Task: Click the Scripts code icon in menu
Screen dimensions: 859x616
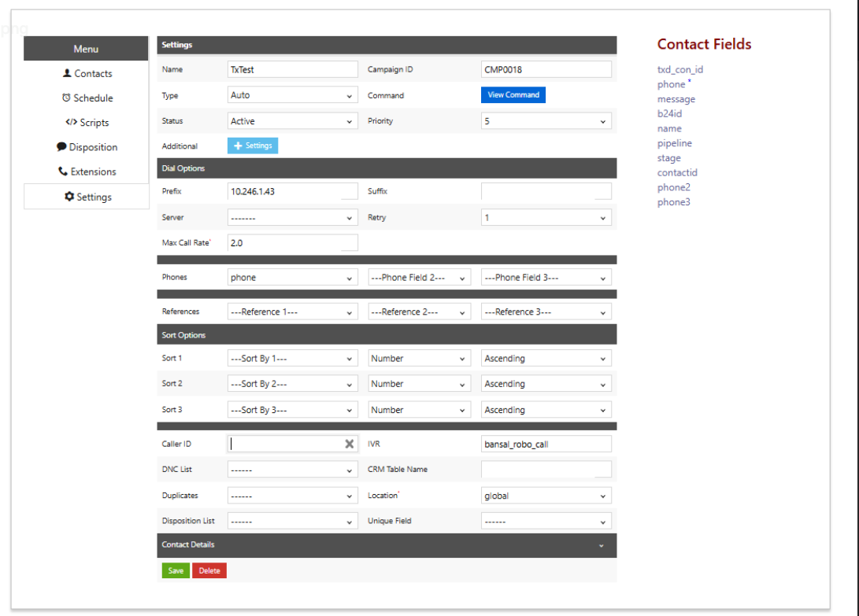Action: point(71,123)
